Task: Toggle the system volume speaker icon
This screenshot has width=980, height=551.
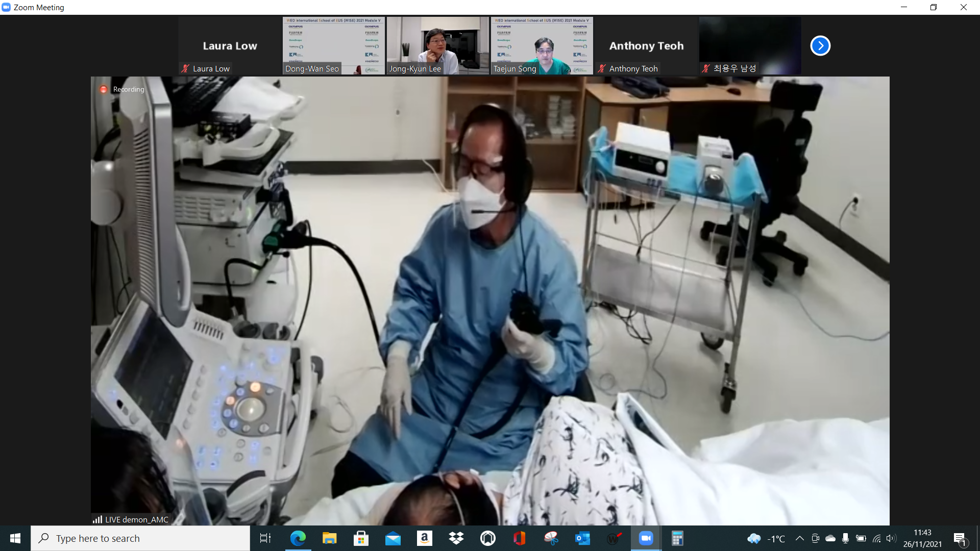Action: point(891,538)
